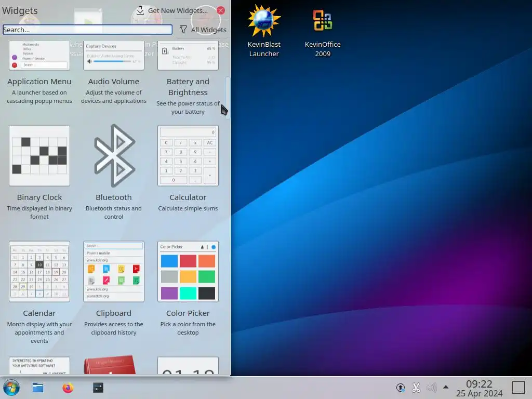
Task: Open the KevinBlast Launcher desktop icon
Action: (x=264, y=31)
